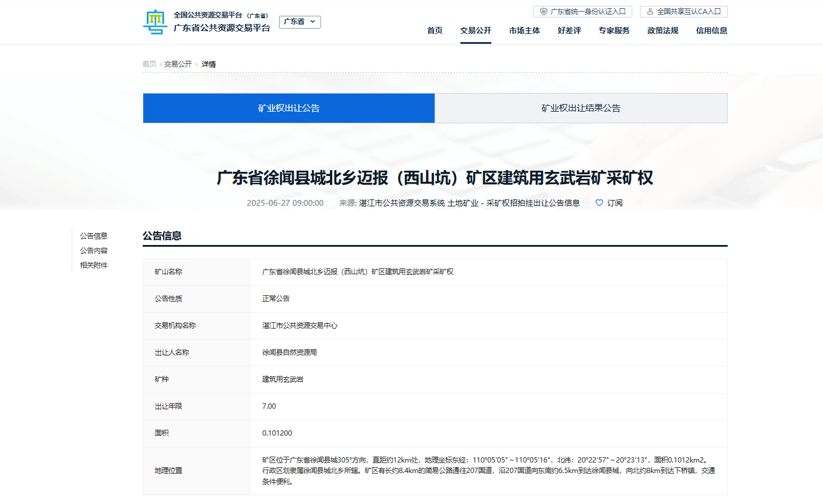Click the 交易公开 breadcrumb link
This screenshot has width=823, height=504.
click(178, 64)
